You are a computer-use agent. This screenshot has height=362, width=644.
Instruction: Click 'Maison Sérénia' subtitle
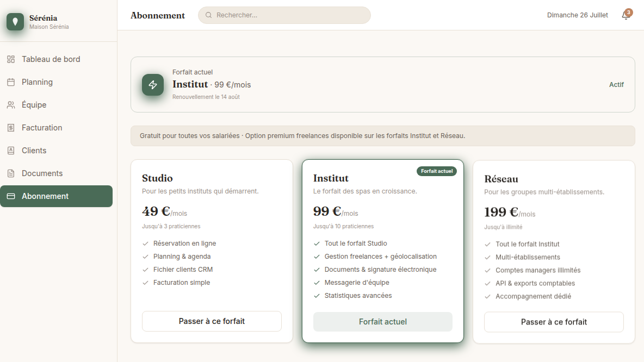coord(49,27)
